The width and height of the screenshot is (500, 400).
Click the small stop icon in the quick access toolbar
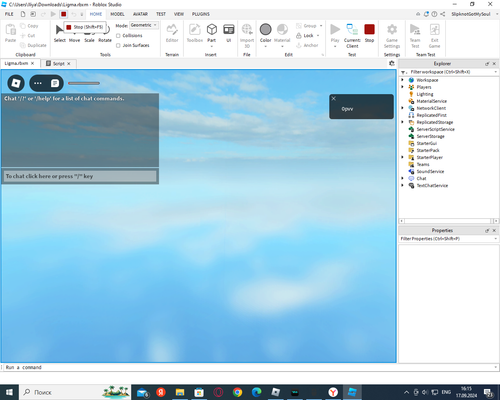click(63, 14)
